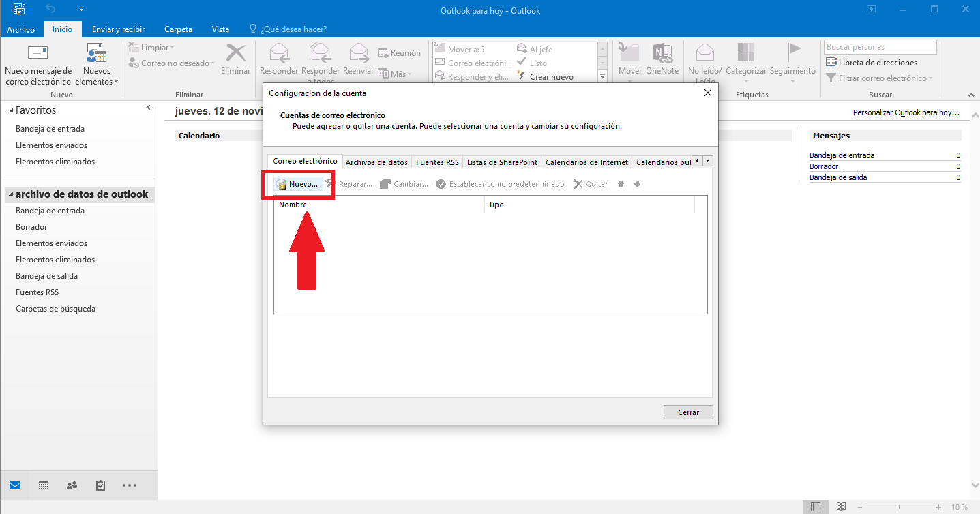
Task: Open the Libreta de direcciones
Action: coord(872,63)
